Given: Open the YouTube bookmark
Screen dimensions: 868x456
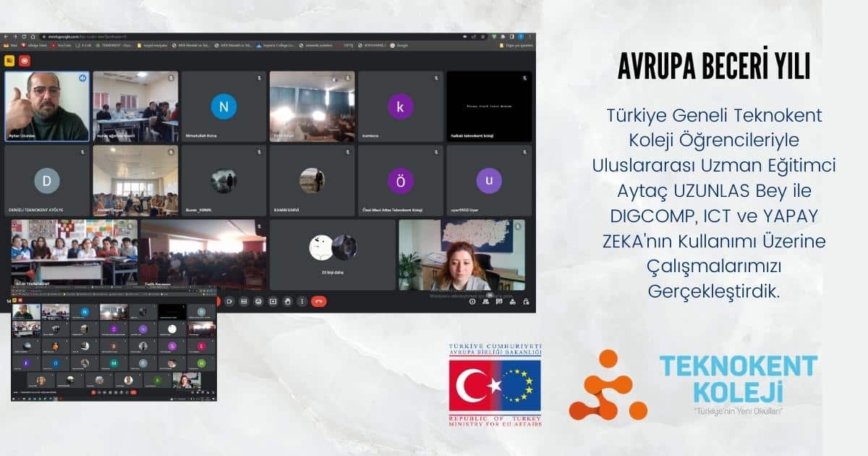Looking at the screenshot, I should [x=61, y=45].
